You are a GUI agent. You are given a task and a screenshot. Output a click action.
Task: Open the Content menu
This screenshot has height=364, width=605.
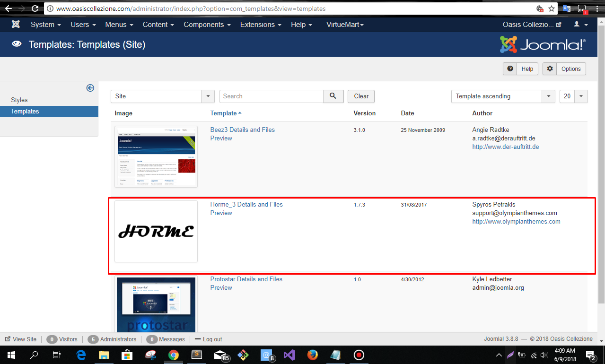tap(158, 25)
